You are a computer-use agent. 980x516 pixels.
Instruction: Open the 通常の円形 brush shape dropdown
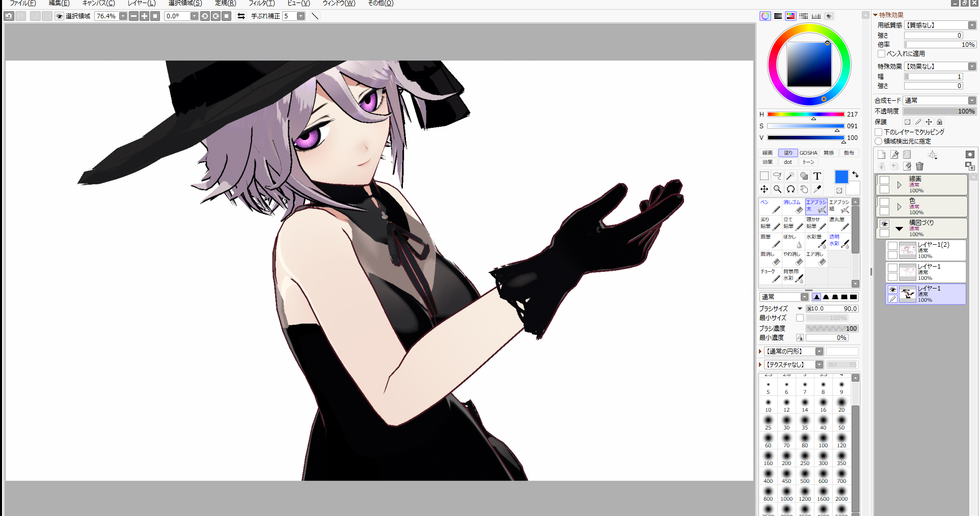coord(819,352)
